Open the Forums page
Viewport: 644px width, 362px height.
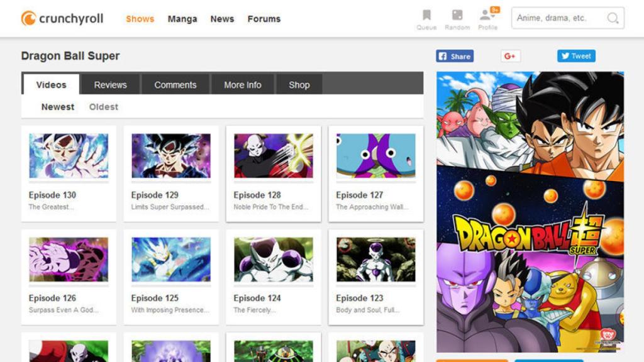click(264, 19)
